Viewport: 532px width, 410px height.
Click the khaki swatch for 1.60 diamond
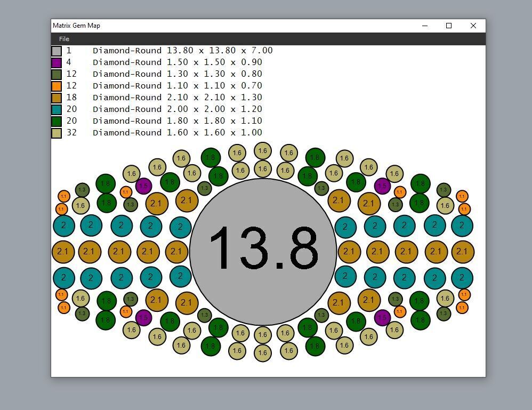pyautogui.click(x=57, y=133)
